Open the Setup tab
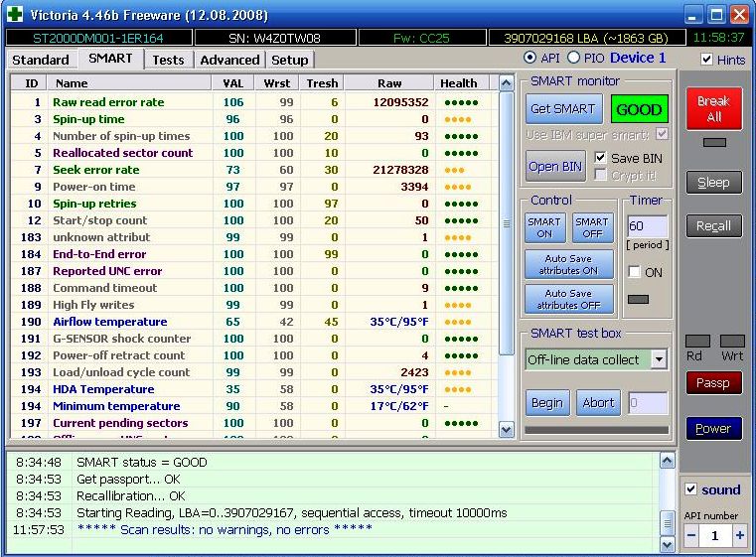 coord(290,61)
